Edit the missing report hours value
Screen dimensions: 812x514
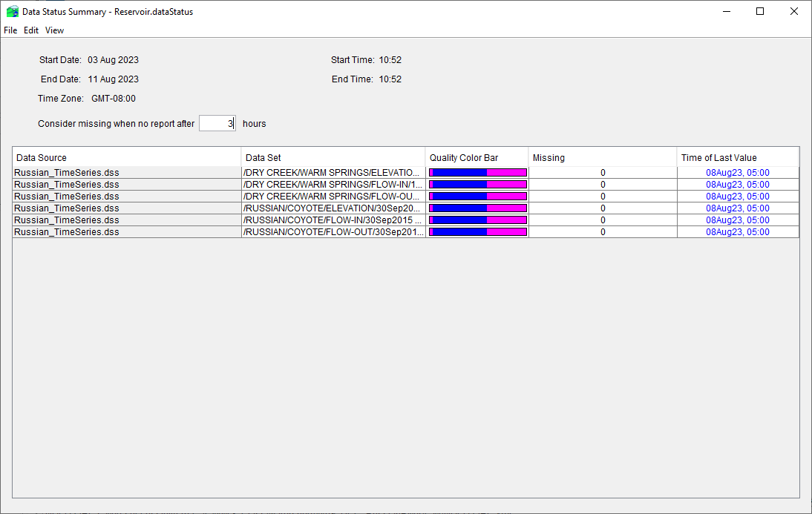pos(217,123)
